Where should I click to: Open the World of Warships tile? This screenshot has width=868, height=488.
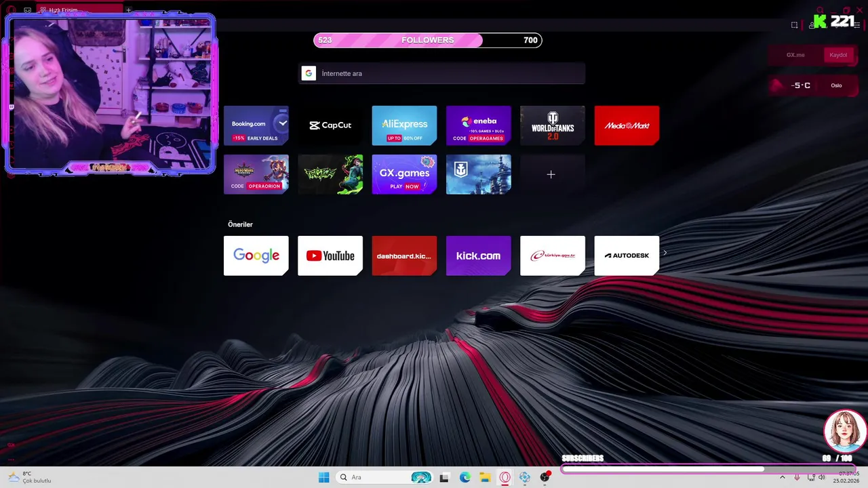point(479,174)
